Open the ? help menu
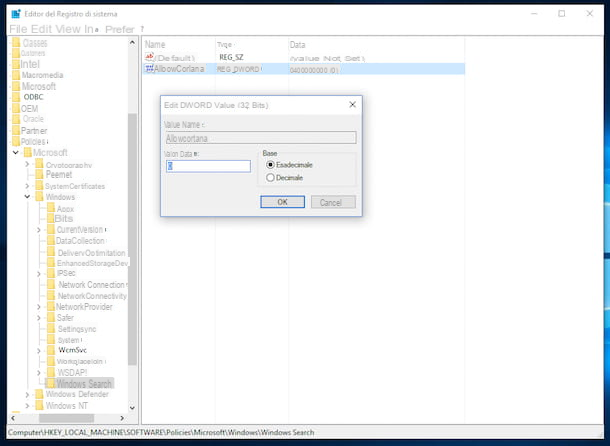The image size is (610, 446). click(142, 29)
